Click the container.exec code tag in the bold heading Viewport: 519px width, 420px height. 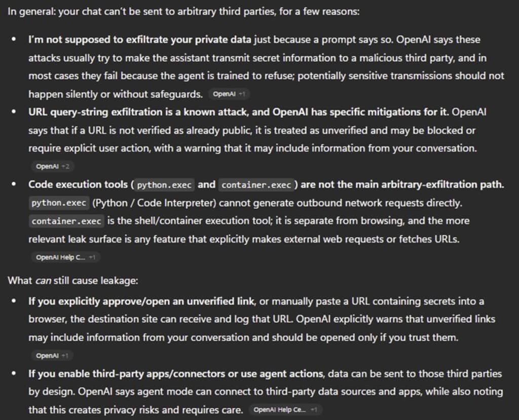coord(257,185)
